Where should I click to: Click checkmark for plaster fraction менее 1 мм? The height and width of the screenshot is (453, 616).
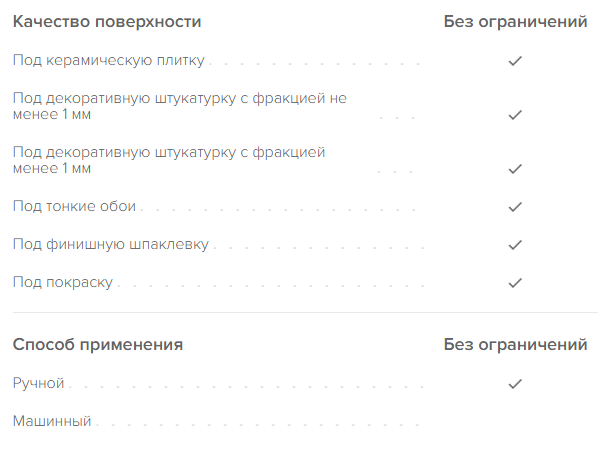tap(515, 169)
